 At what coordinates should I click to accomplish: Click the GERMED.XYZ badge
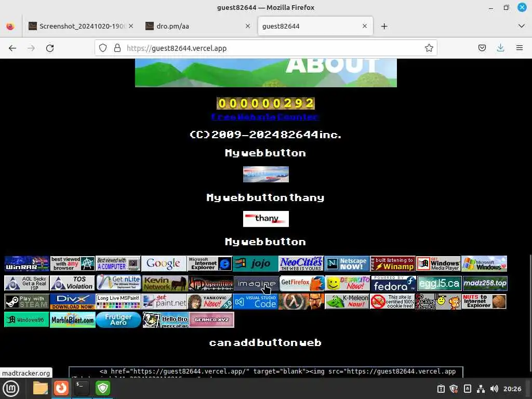(x=211, y=320)
